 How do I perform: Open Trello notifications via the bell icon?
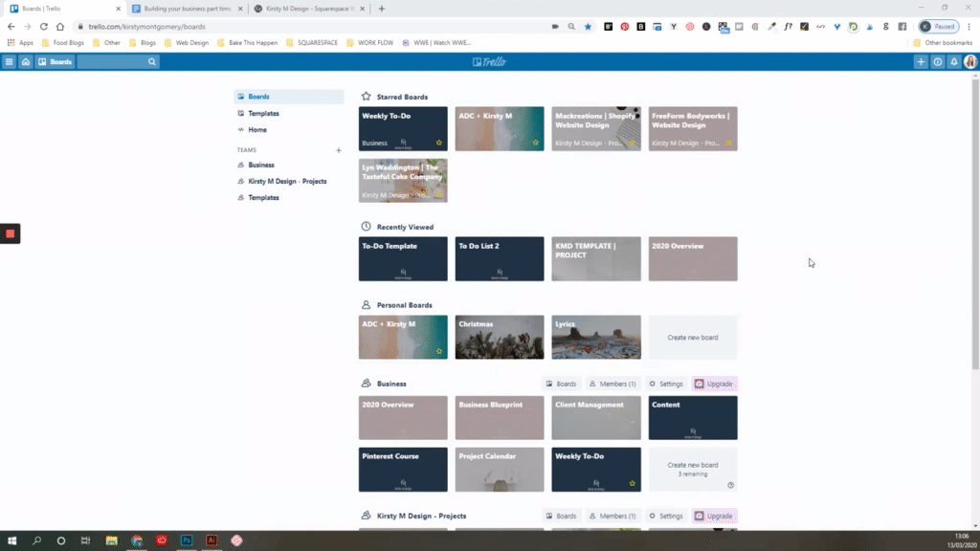coord(953,61)
